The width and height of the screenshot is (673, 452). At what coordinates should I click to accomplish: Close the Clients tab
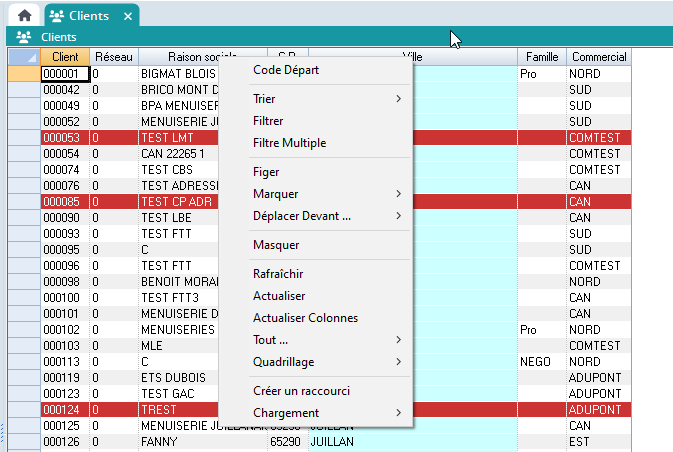[126, 17]
